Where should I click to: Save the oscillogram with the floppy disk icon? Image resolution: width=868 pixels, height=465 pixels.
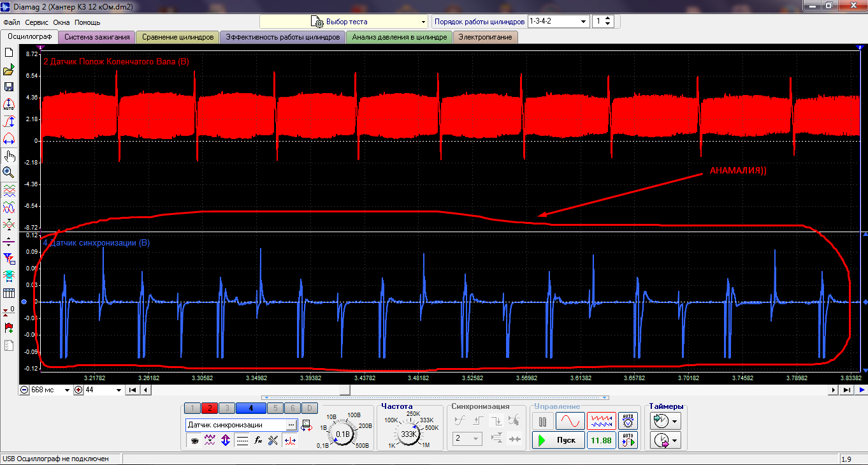click(x=9, y=87)
